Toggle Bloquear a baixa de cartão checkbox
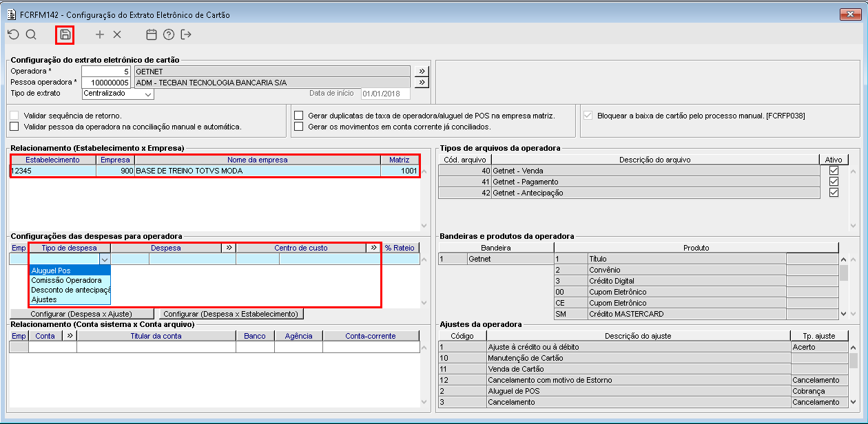Viewport: 868px width, 424px height. [588, 116]
